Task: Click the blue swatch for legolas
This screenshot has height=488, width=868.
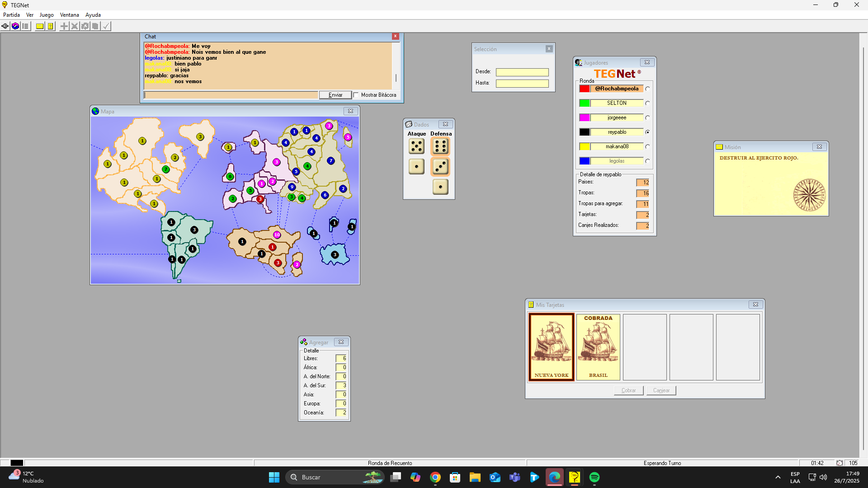Action: (585, 161)
